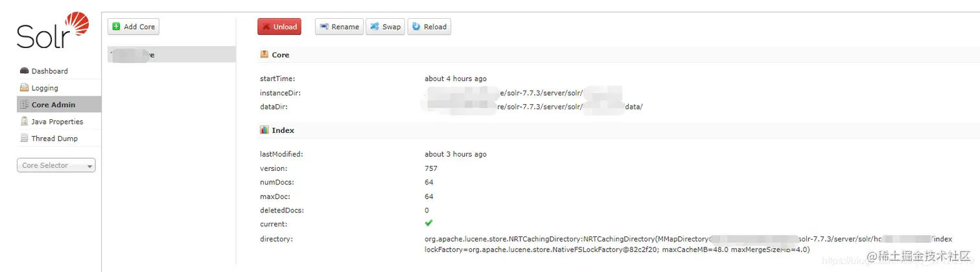Click the Index section chart icon

coord(264,130)
